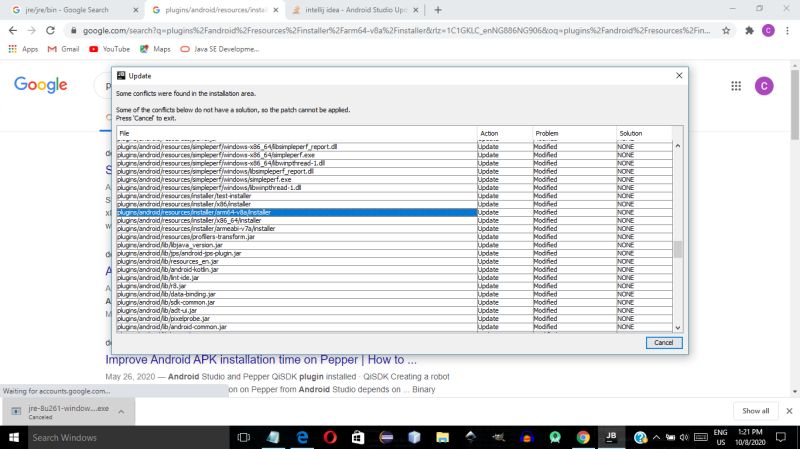Screen dimensions: 800x449
Task: Open Apps bookmark shortcut
Action: point(23,49)
